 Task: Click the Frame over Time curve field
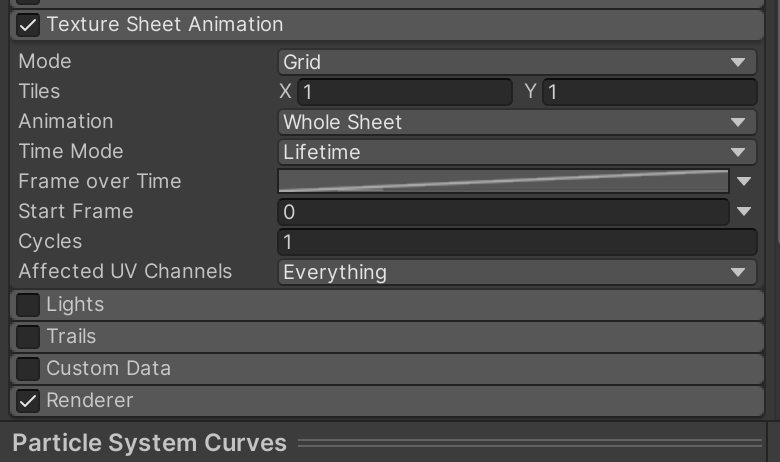click(x=502, y=182)
